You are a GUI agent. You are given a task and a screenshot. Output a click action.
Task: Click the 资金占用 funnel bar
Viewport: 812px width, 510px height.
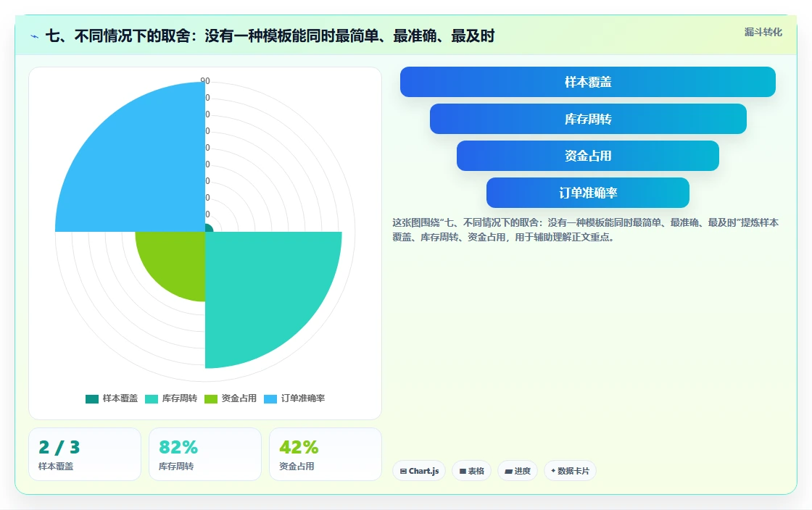588,156
